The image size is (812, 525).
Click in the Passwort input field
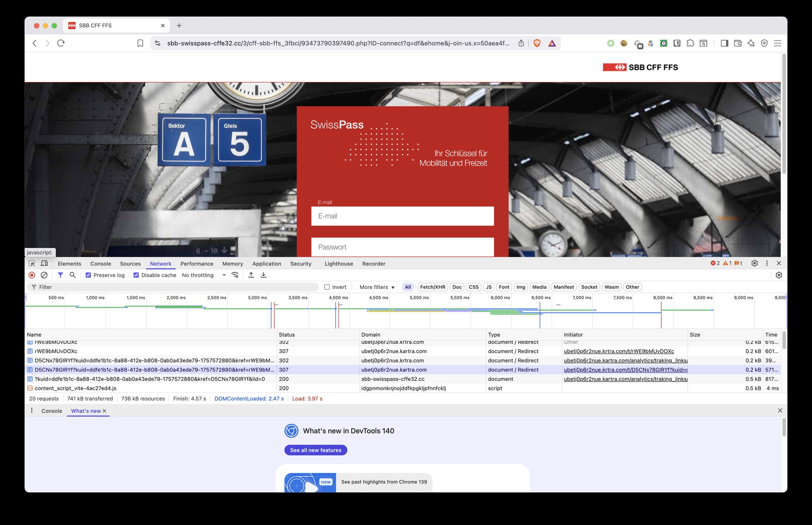click(402, 247)
